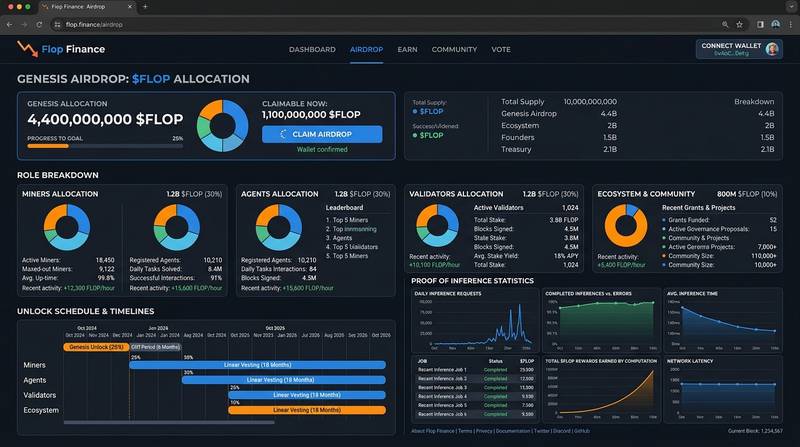Go to the Earn section
800x447 pixels.
(x=407, y=49)
